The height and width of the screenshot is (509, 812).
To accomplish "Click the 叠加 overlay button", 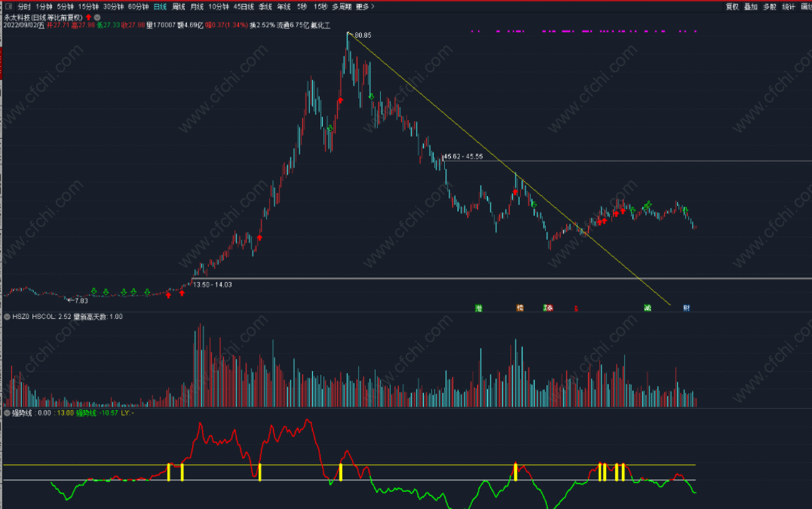I will 751,7.
